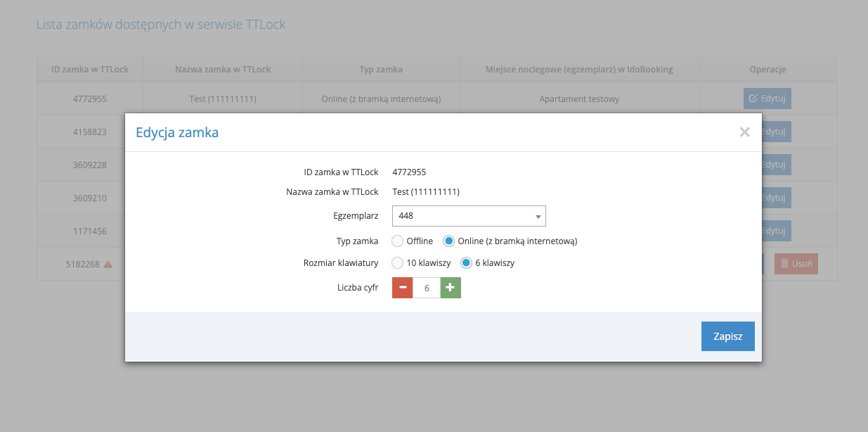Click the Typ zamka column header
This screenshot has height=432, width=868.
pos(380,70)
